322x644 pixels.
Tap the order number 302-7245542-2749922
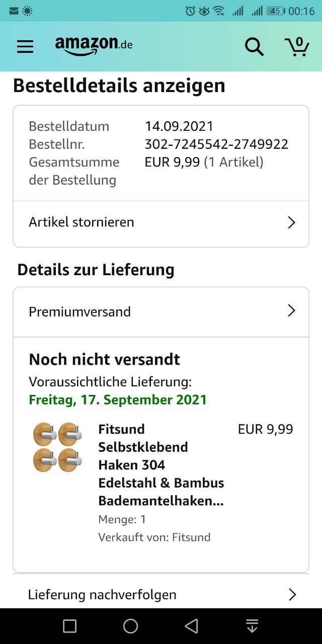216,144
